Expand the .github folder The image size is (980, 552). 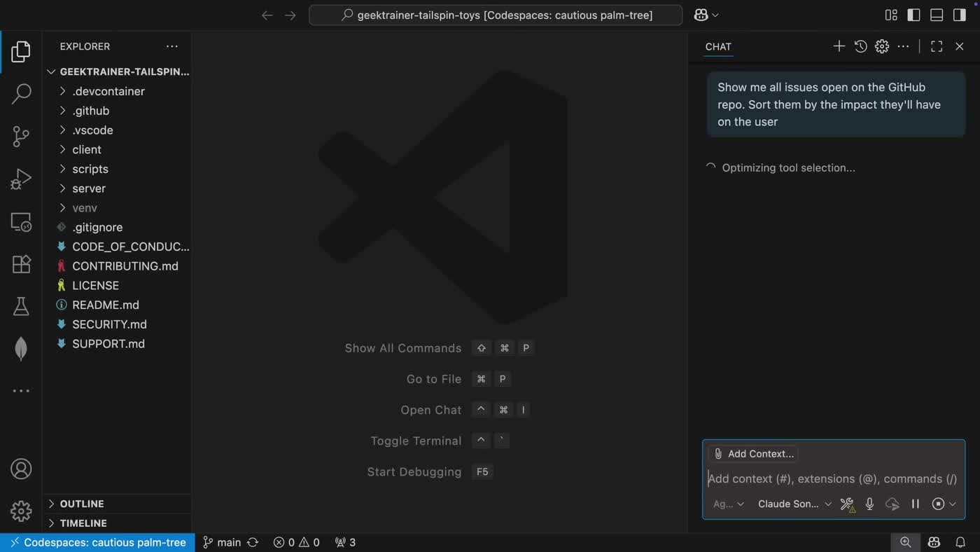(117, 111)
